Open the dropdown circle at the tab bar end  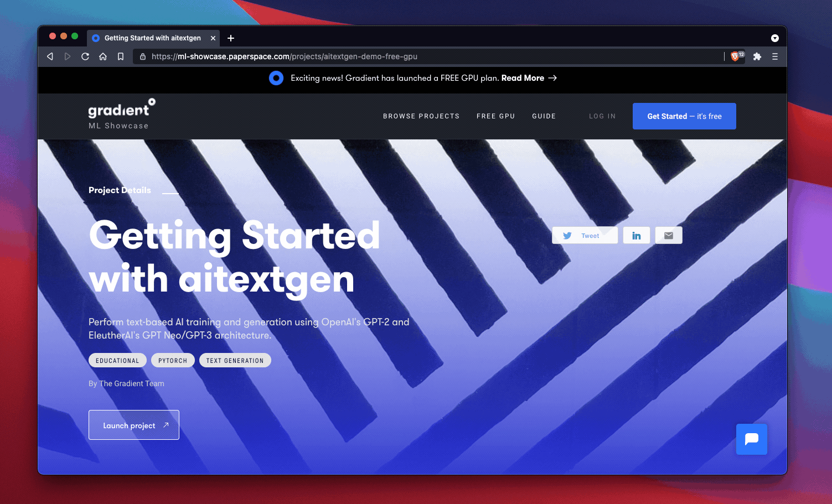pyautogui.click(x=775, y=38)
